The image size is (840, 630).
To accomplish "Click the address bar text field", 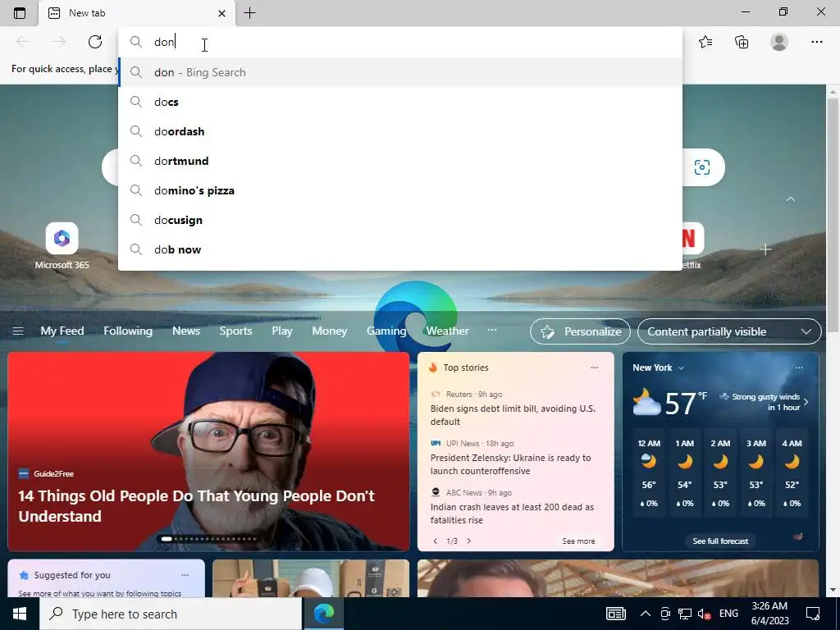I will coord(400,42).
